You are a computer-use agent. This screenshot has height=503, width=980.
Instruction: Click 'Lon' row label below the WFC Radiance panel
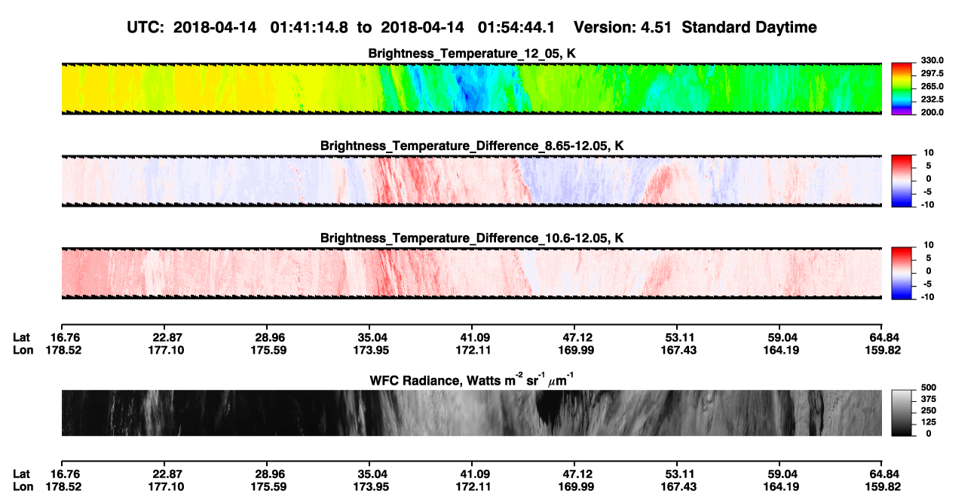pyautogui.click(x=23, y=486)
